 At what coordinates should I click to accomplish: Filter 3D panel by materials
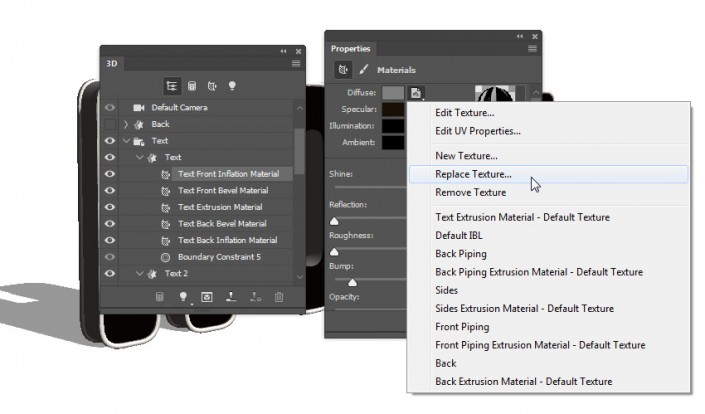[211, 86]
